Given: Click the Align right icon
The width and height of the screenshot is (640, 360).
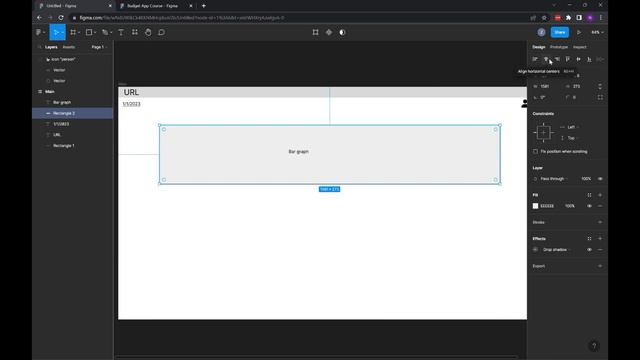Looking at the screenshot, I should pyautogui.click(x=557, y=59).
